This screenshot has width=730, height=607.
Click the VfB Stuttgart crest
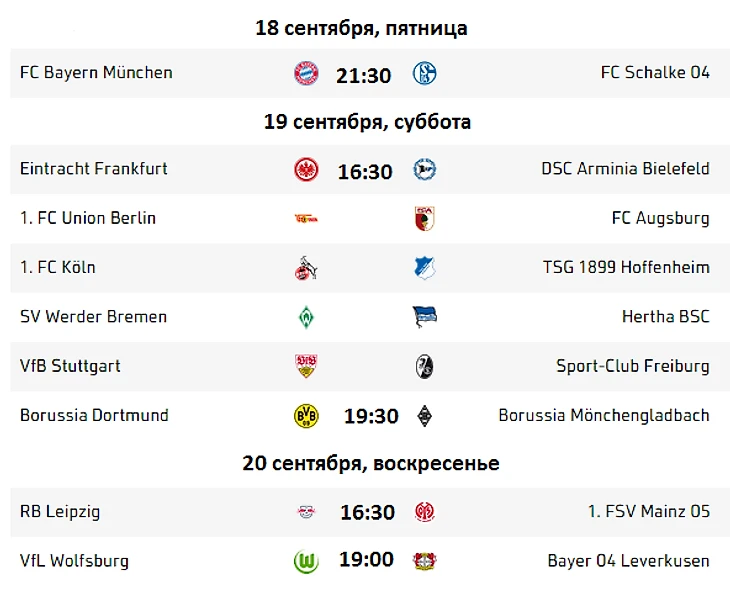pyautogui.click(x=306, y=366)
